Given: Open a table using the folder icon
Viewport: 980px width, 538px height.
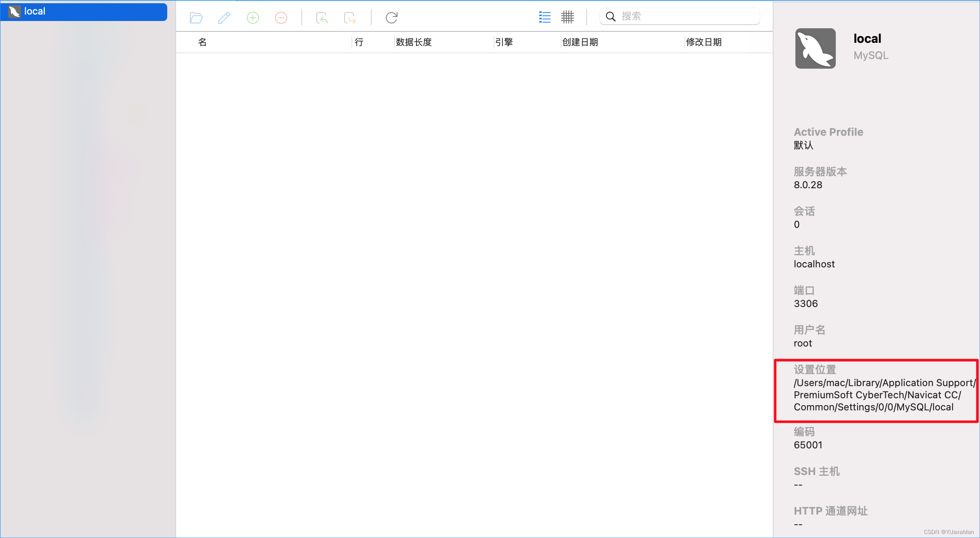Looking at the screenshot, I should tap(196, 17).
